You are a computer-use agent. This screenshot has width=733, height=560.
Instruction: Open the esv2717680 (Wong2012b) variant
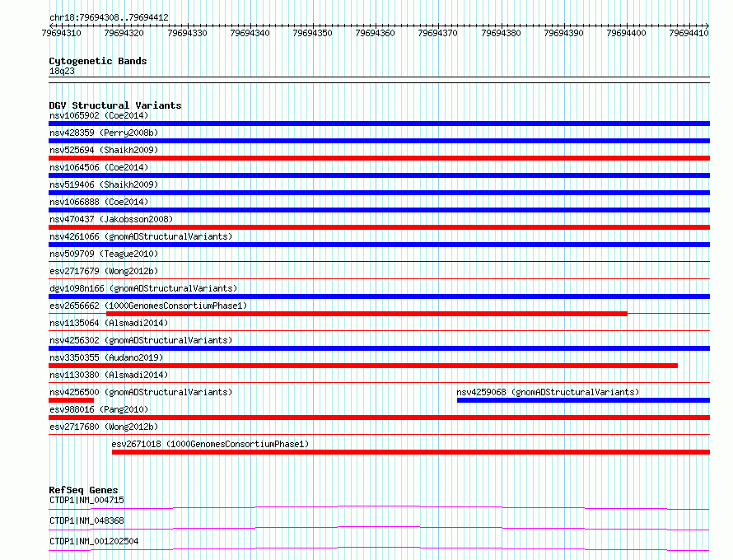point(104,427)
